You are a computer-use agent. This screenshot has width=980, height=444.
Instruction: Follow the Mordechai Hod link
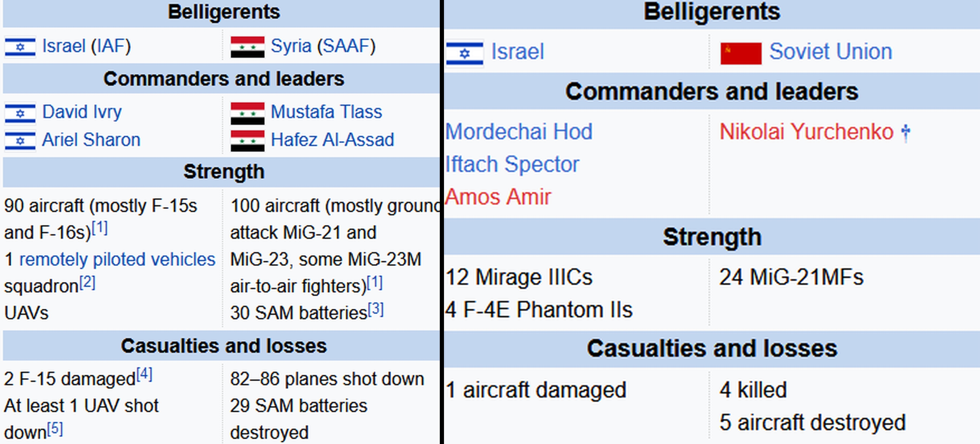[519, 132]
